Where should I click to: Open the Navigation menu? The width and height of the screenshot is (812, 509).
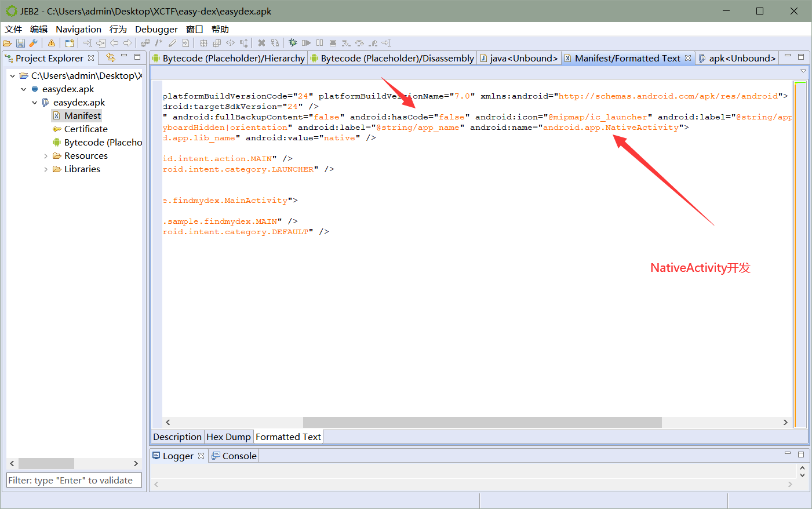[78, 29]
